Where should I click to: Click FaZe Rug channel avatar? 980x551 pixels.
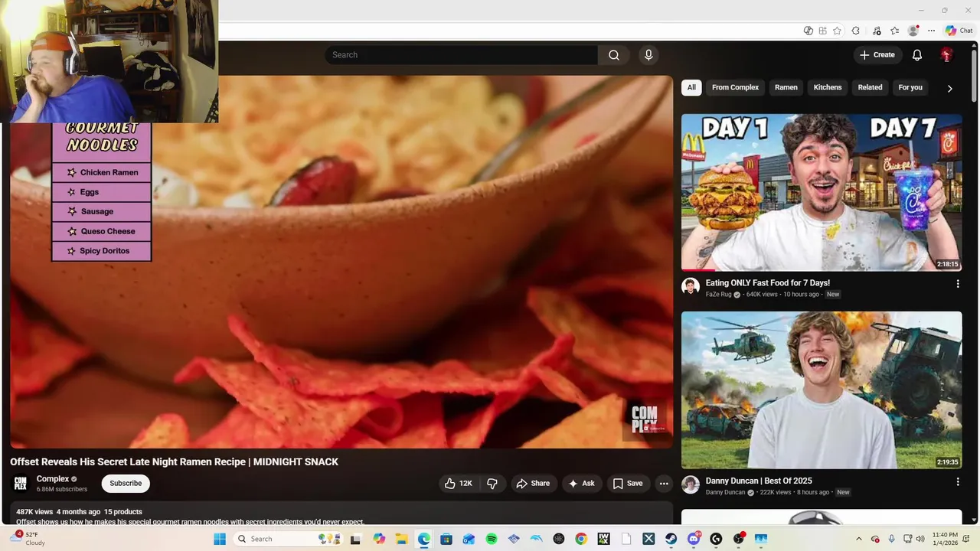tap(691, 287)
